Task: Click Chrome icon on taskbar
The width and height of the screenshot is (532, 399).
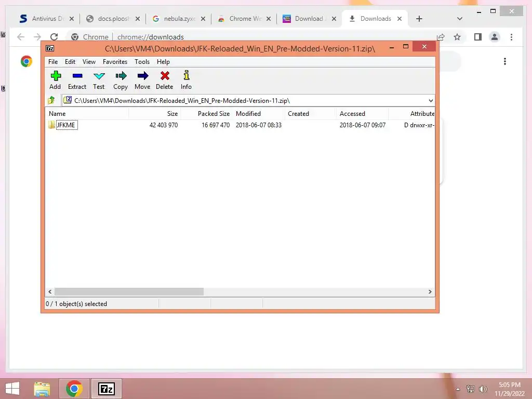Action: tap(74, 389)
